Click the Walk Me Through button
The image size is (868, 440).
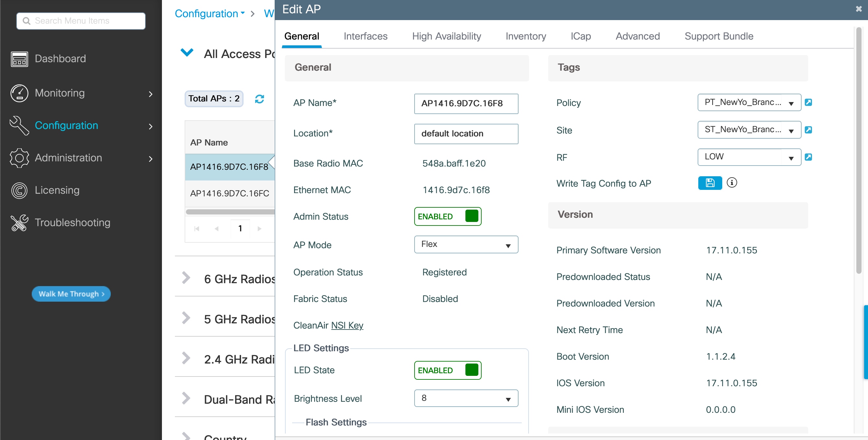click(x=71, y=294)
